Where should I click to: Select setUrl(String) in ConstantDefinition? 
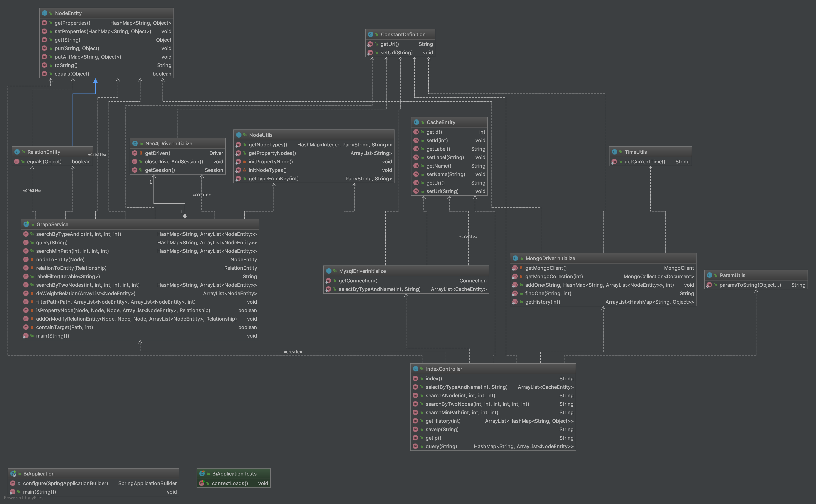pyautogui.click(x=396, y=53)
